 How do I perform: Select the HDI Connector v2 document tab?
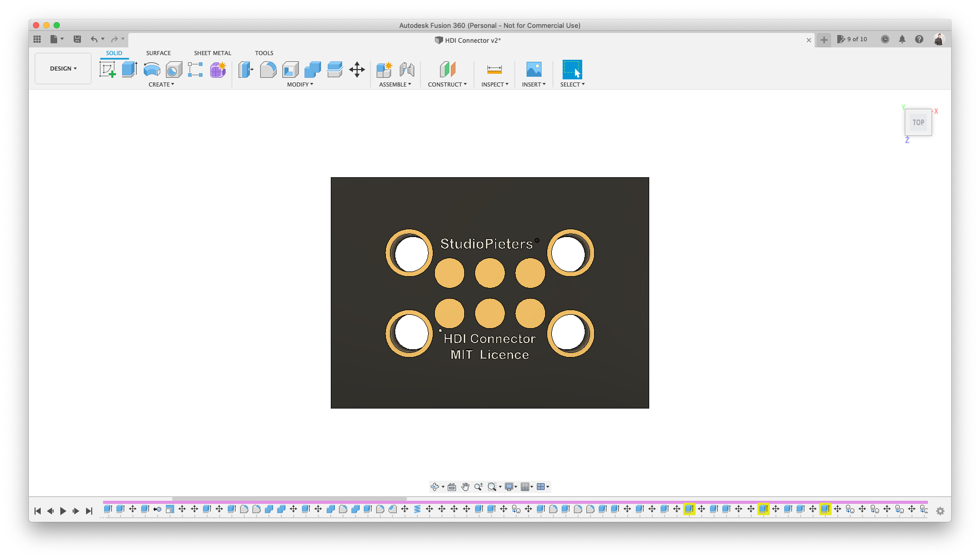pyautogui.click(x=468, y=40)
